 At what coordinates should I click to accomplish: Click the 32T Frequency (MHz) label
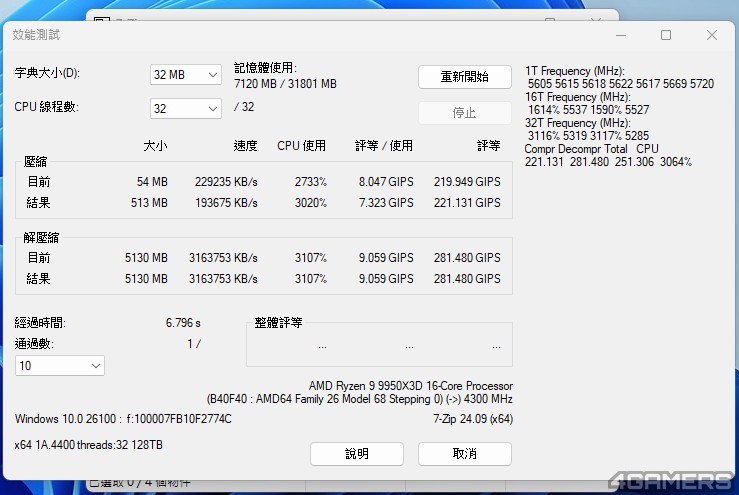[x=578, y=123]
